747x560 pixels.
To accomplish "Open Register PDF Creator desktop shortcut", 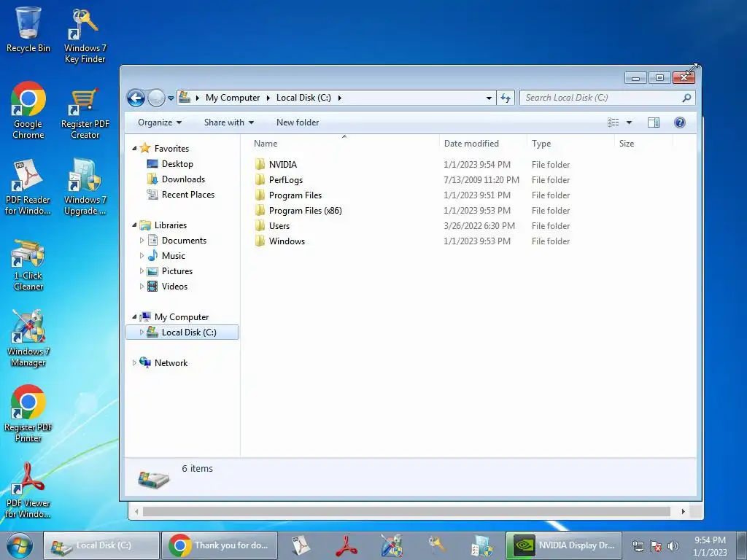I will coord(85,113).
